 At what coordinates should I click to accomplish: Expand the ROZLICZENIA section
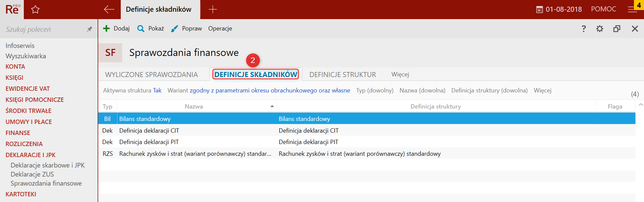pyautogui.click(x=24, y=144)
